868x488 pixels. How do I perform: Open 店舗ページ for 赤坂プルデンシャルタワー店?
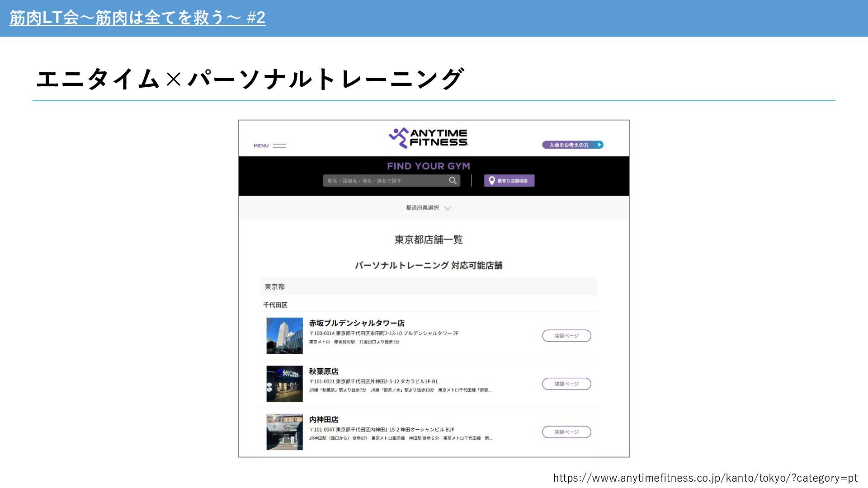(x=566, y=336)
